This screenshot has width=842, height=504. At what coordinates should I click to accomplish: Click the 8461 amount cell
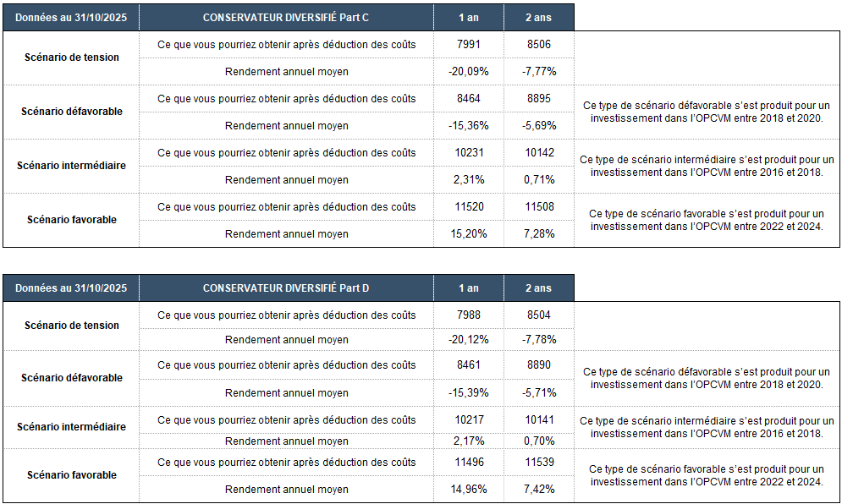pos(468,365)
